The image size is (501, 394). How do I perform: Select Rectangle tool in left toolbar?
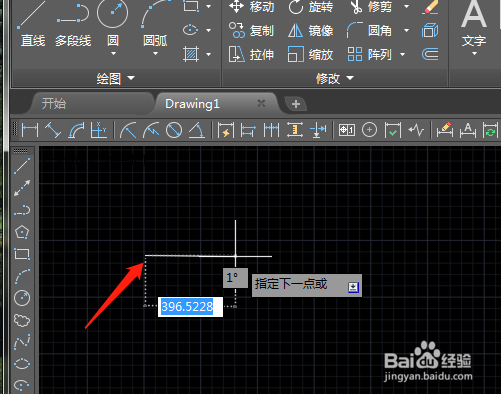pos(22,254)
